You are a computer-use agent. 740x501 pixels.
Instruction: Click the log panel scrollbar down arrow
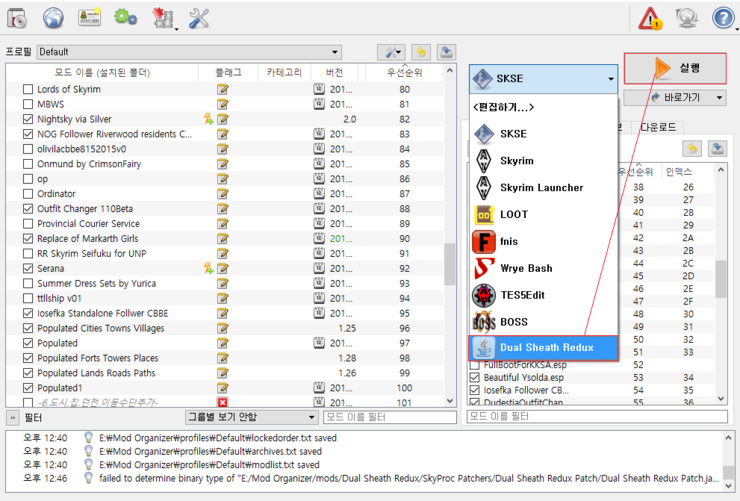pyautogui.click(x=728, y=485)
